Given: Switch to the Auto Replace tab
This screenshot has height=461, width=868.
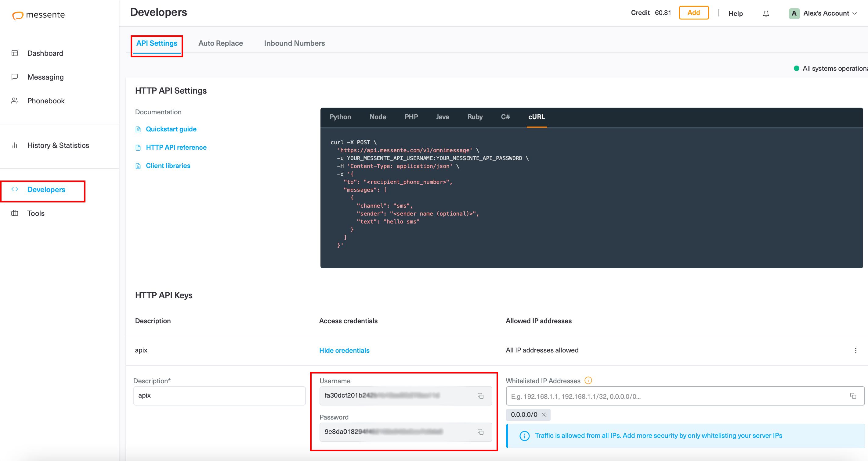Looking at the screenshot, I should point(221,43).
